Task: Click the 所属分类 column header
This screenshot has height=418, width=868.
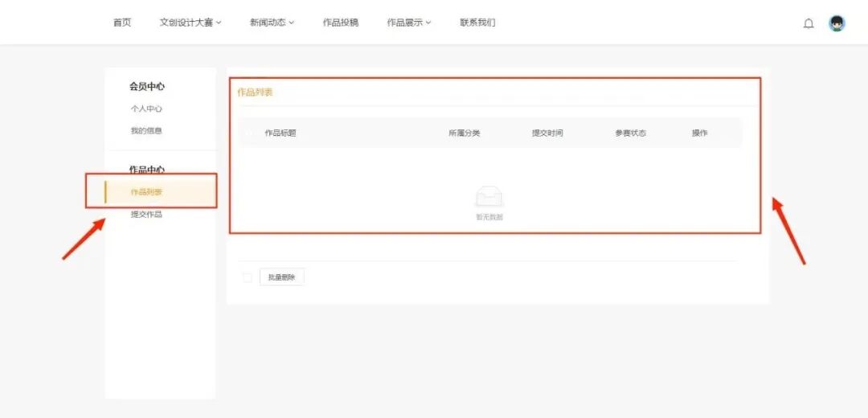Action: point(465,133)
